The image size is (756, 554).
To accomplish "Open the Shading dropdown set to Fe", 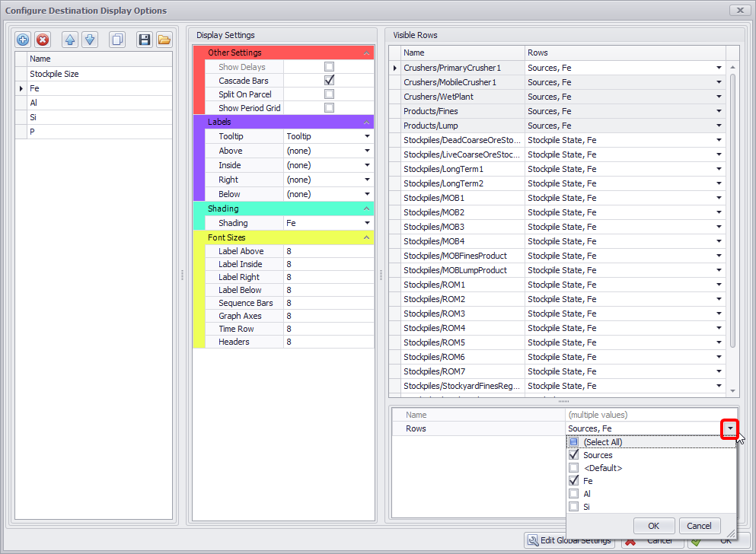I will click(367, 224).
